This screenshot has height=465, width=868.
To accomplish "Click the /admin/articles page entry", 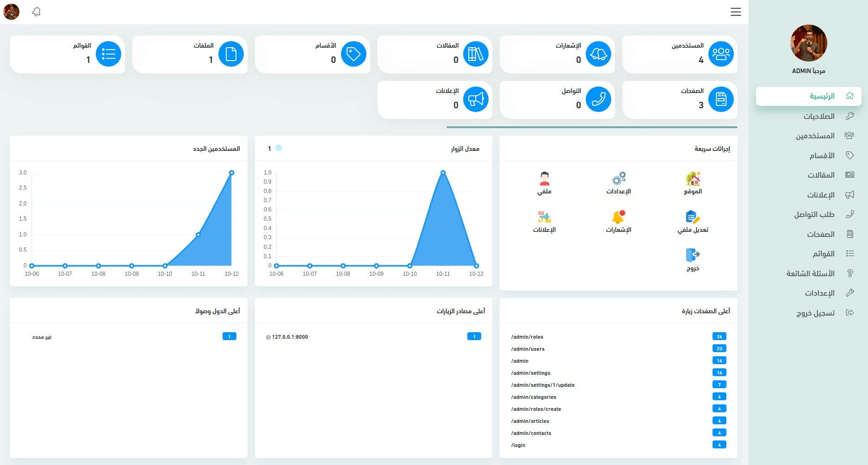I will 530,421.
